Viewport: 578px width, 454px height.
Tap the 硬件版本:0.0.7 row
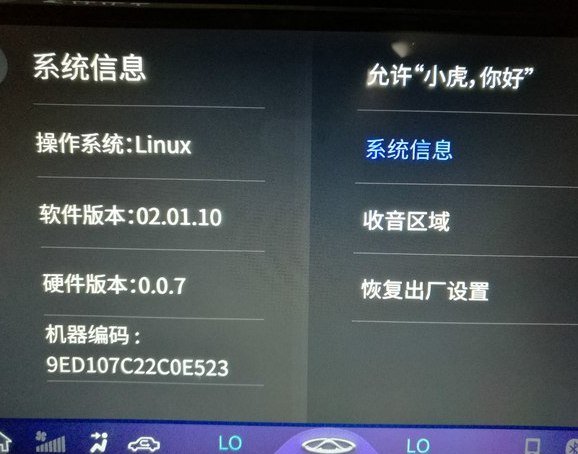(x=114, y=284)
